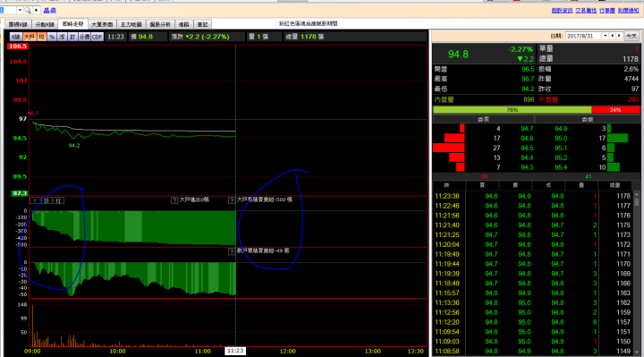The image size is (644, 357).
Task: Click the red 24% outer volume bar segment
Action: (615, 110)
